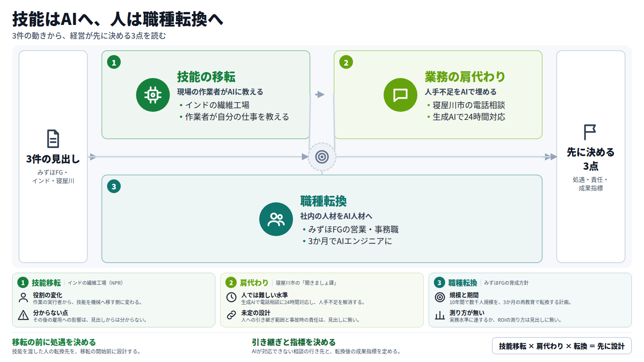Click the 未定の設計 item title

tap(256, 313)
